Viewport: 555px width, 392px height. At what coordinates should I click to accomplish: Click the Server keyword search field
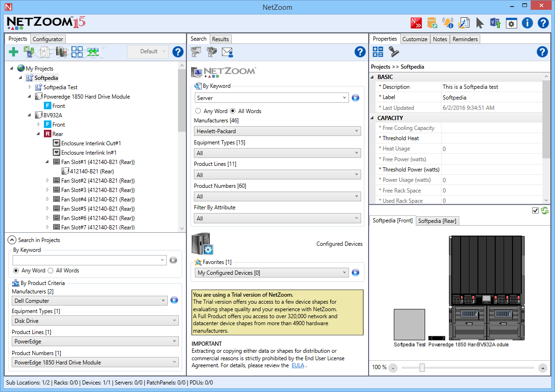coord(272,98)
